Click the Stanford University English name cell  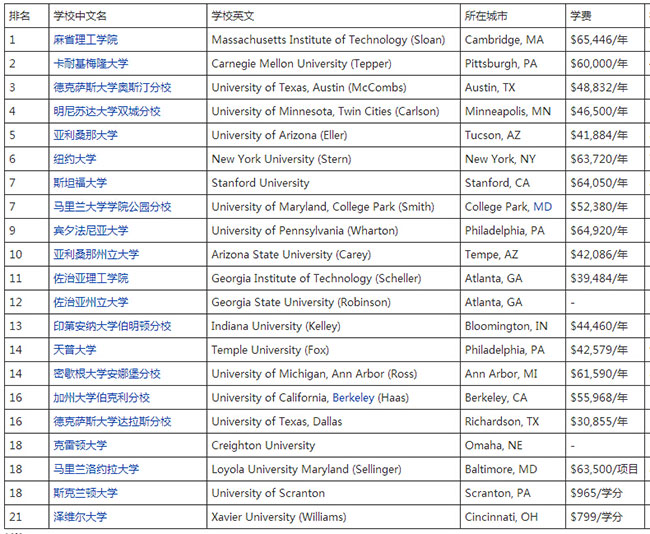point(261,183)
